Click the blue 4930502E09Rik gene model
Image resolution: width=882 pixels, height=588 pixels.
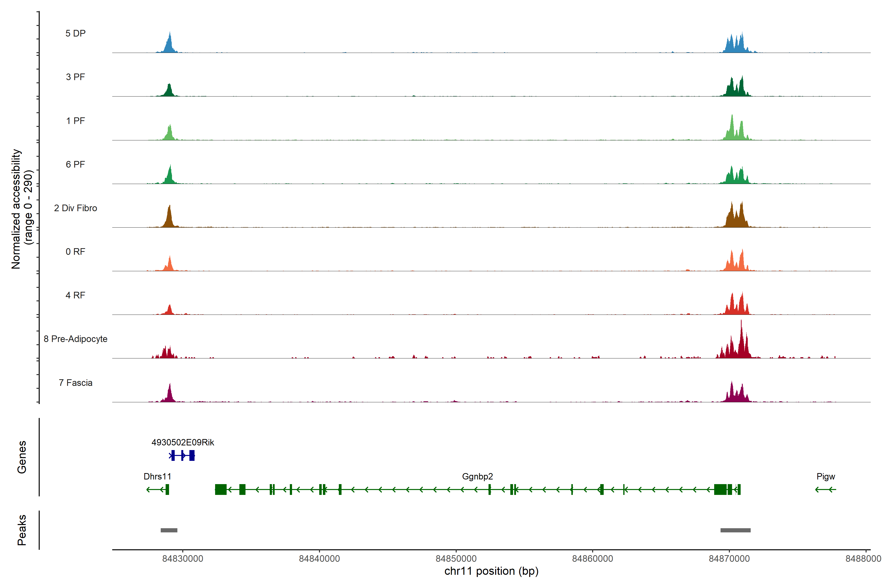[182, 456]
